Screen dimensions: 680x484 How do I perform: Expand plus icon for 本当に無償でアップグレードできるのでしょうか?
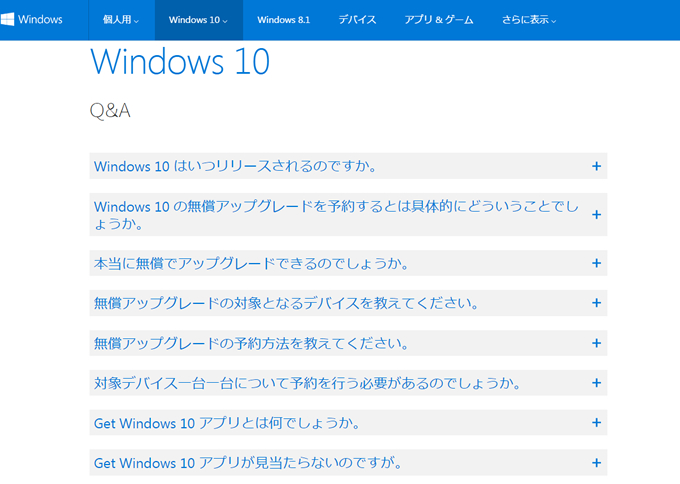coord(596,263)
